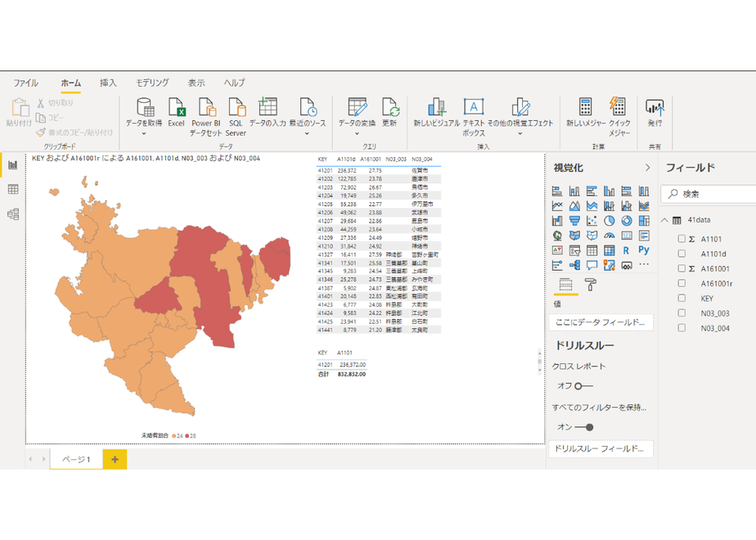Select the waterfall chart visual
This screenshot has height=540, width=756.
click(557, 221)
